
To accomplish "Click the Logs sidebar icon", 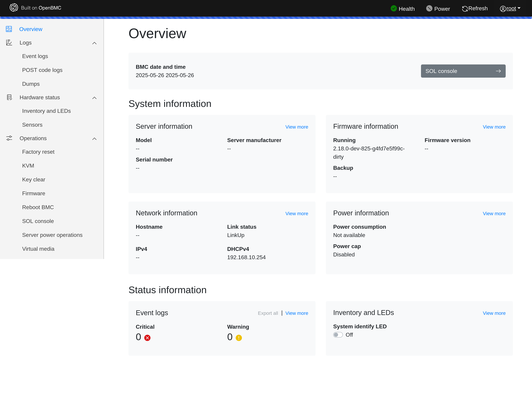I will point(9,42).
